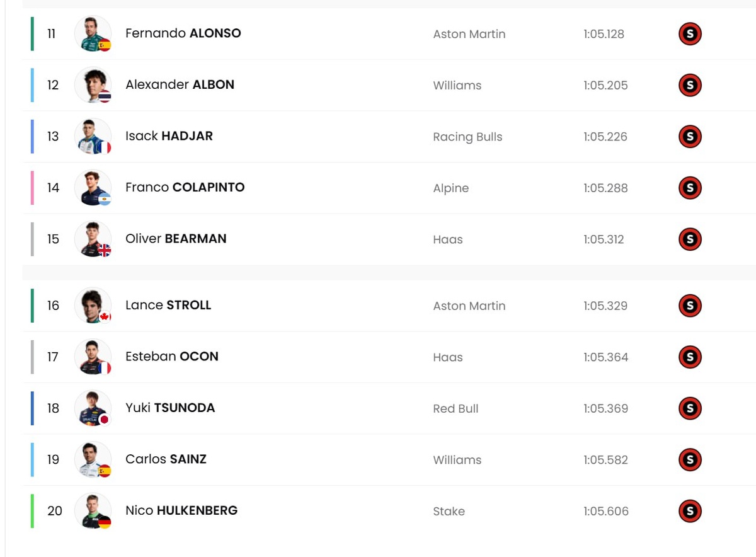Screen dimensions: 756x557
Task: Open the Isack Hadjar driver name link
Action: click(169, 136)
